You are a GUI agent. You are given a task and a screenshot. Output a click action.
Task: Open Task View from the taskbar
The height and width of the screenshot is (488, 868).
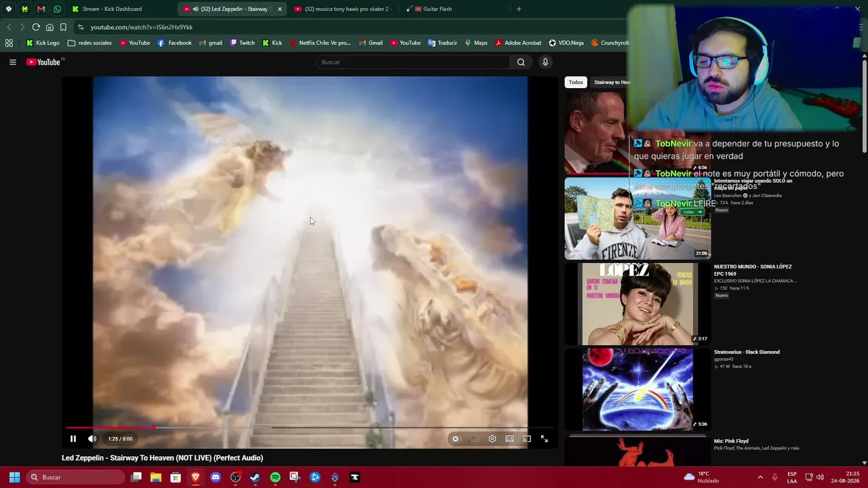point(136,477)
